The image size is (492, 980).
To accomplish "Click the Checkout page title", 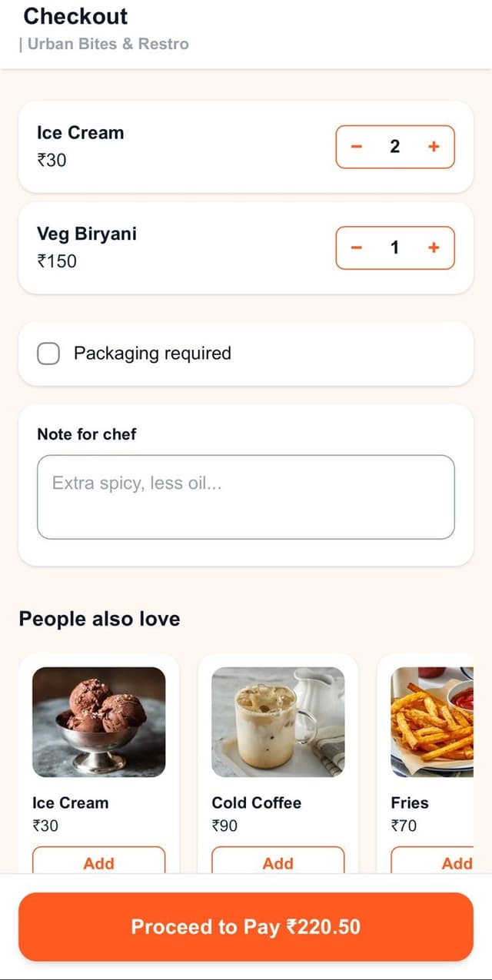I will point(75,16).
